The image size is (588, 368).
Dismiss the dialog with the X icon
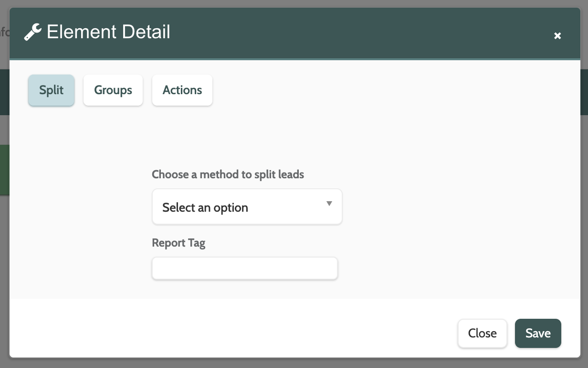coord(557,36)
